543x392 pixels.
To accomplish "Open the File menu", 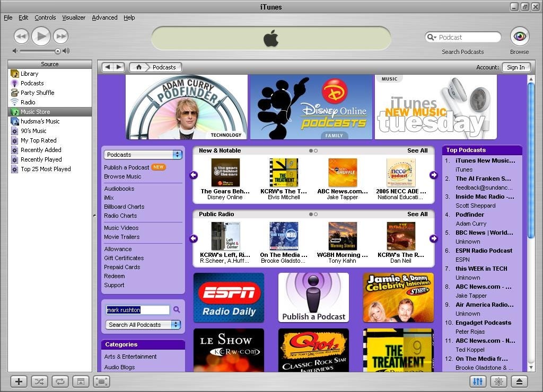I will [8, 17].
